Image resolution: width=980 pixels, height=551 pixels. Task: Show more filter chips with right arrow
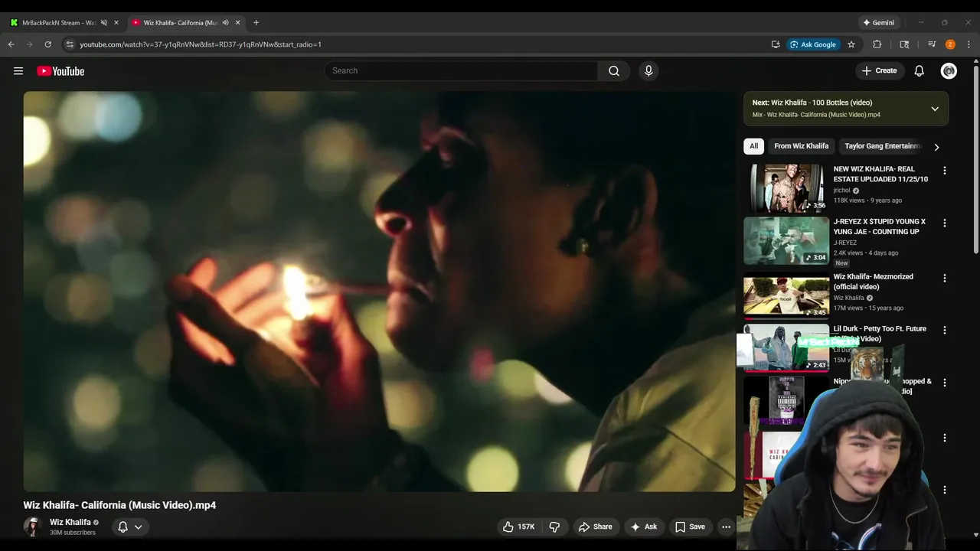point(936,147)
